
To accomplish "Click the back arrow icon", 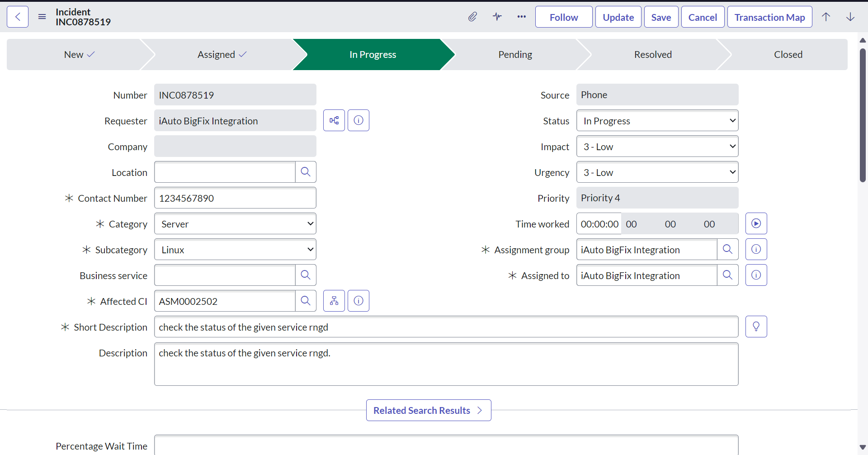I will pos(18,17).
